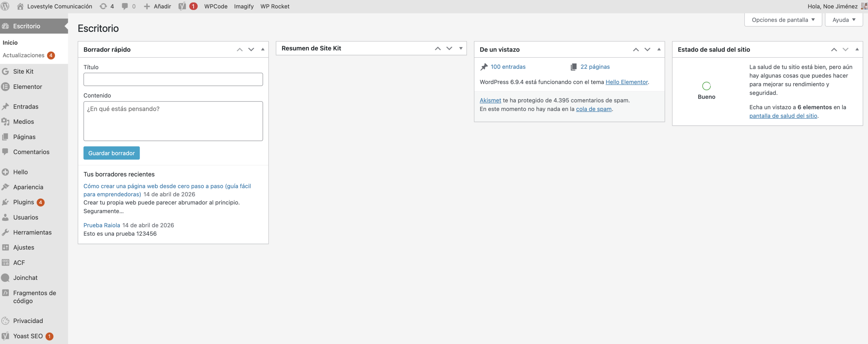
Task: Open the Hello Elementor theme link
Action: [x=626, y=82]
